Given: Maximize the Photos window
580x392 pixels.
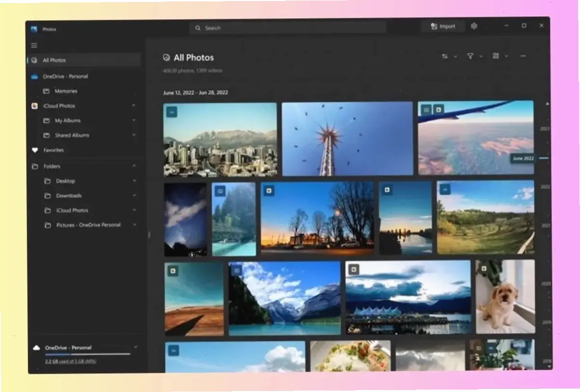Looking at the screenshot, I should click(524, 26).
